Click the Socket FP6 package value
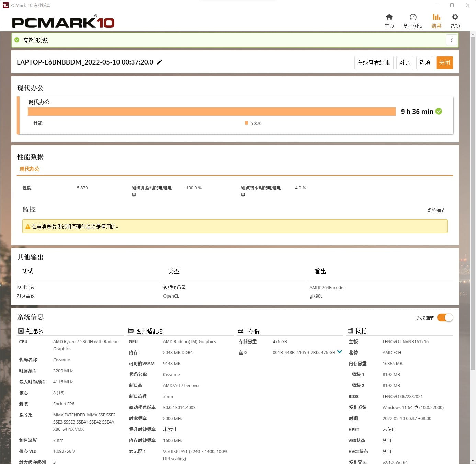Image resolution: width=476 pixels, height=464 pixels. [x=64, y=404]
